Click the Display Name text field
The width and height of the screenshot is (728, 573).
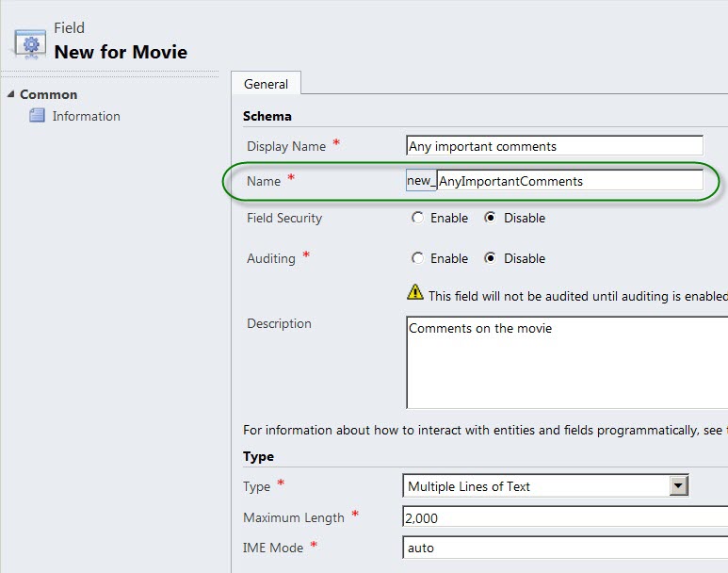(555, 146)
